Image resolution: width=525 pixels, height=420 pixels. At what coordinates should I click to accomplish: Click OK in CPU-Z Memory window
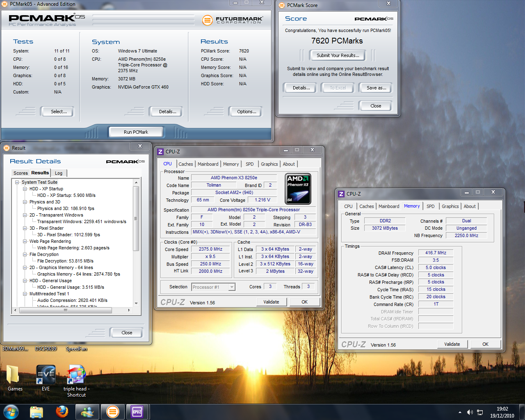tap(485, 344)
